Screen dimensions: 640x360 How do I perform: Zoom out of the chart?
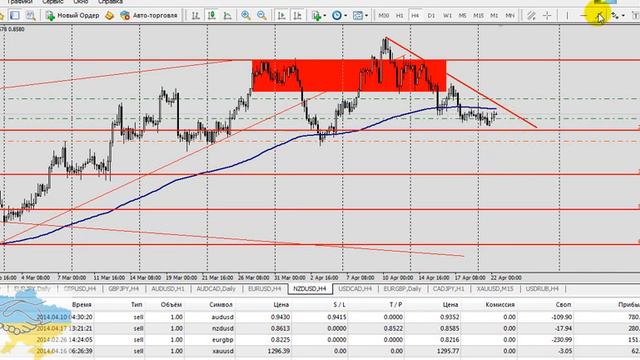coord(262,16)
